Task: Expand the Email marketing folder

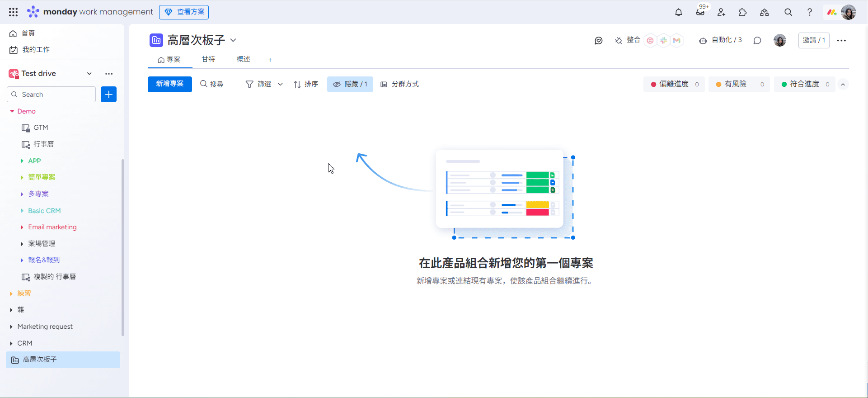Action: 22,227
